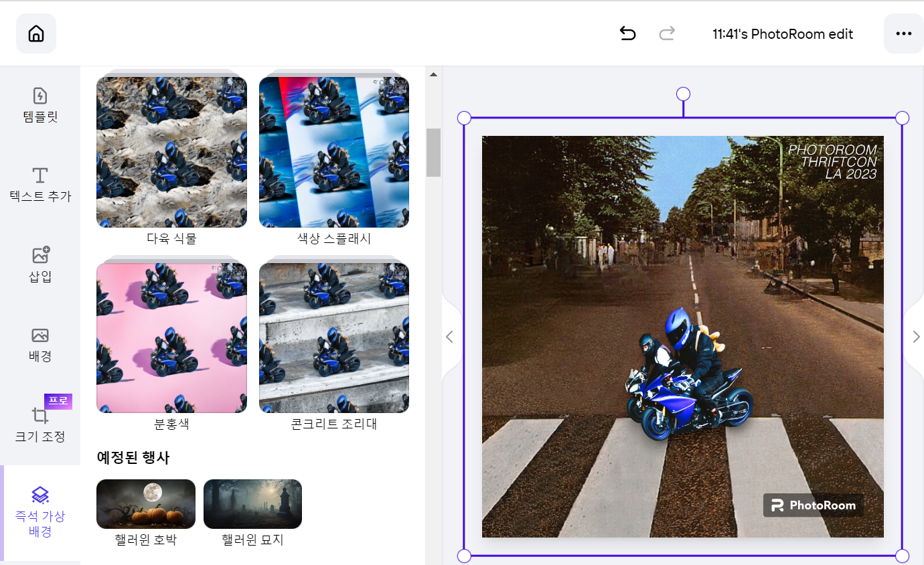Click the backgrounds panel scrollbar thumb

point(433,153)
